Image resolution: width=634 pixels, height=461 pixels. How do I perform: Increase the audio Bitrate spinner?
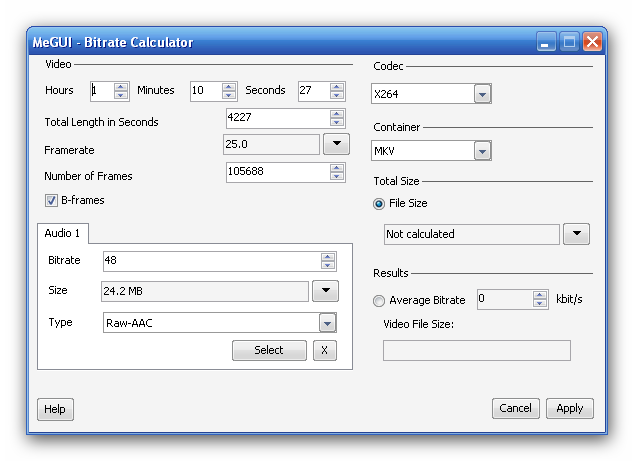pyautogui.click(x=328, y=257)
